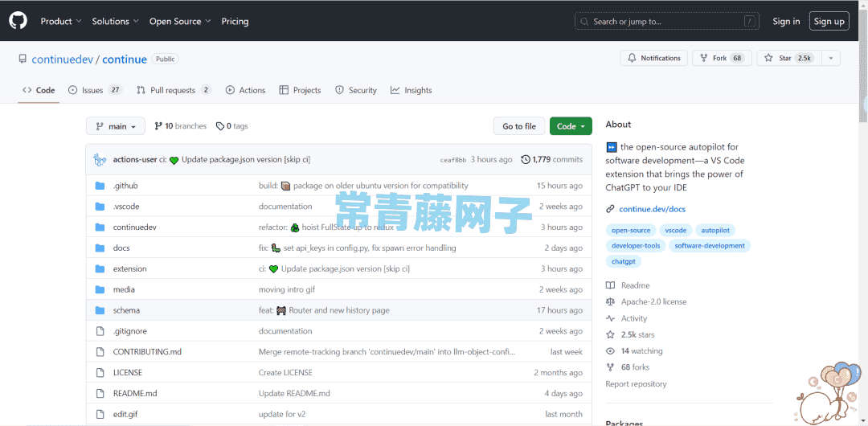Open the Product menu
The height and width of the screenshot is (426, 868).
tap(61, 21)
